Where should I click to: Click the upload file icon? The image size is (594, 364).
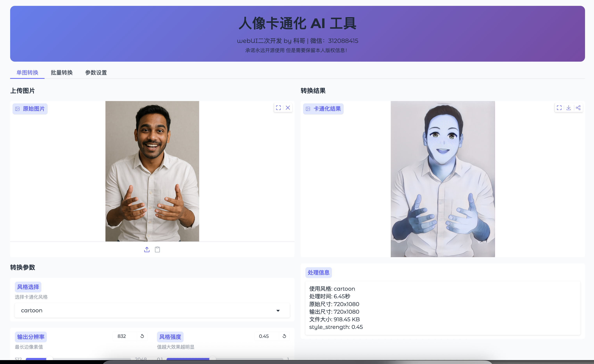click(x=147, y=249)
